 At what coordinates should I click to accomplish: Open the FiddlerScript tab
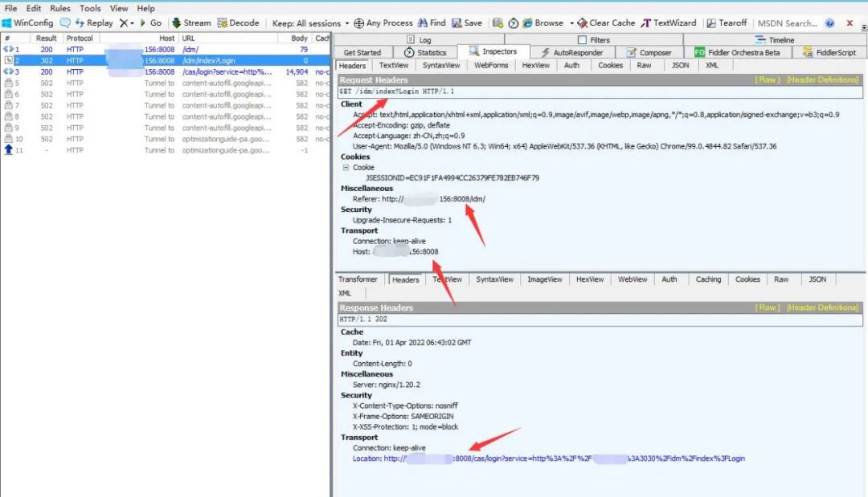tap(829, 52)
